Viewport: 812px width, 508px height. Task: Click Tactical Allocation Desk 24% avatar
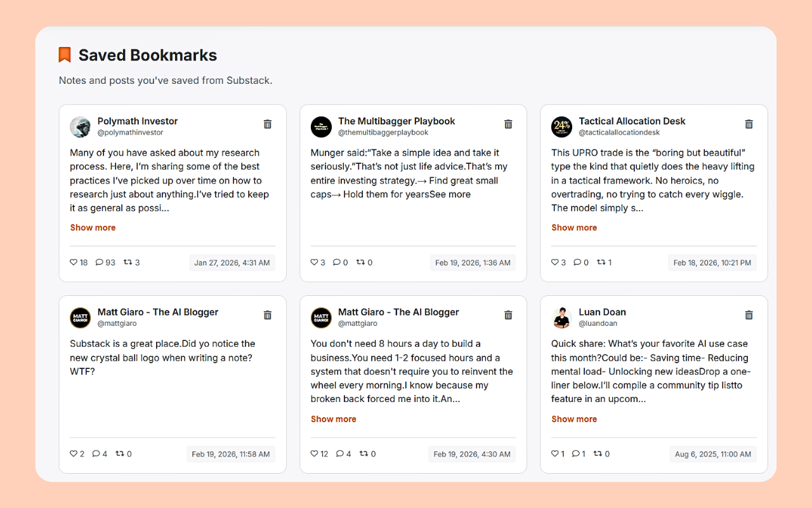(x=562, y=127)
